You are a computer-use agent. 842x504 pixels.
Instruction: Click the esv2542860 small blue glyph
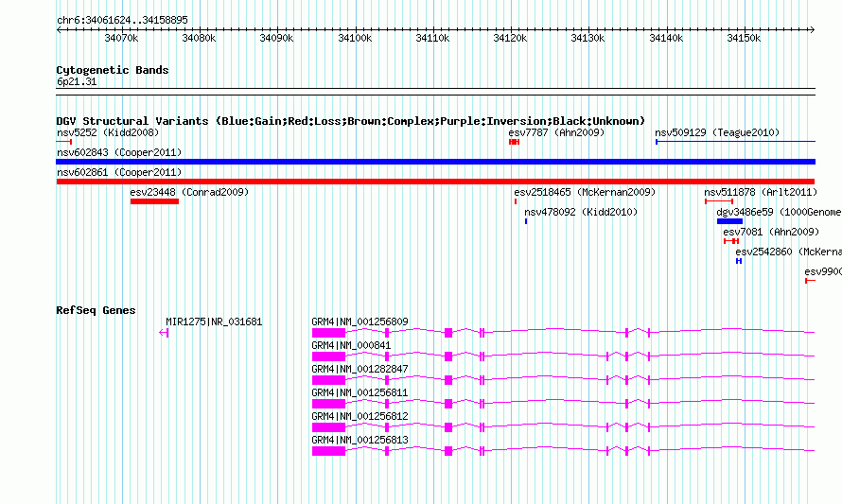pyautogui.click(x=739, y=261)
